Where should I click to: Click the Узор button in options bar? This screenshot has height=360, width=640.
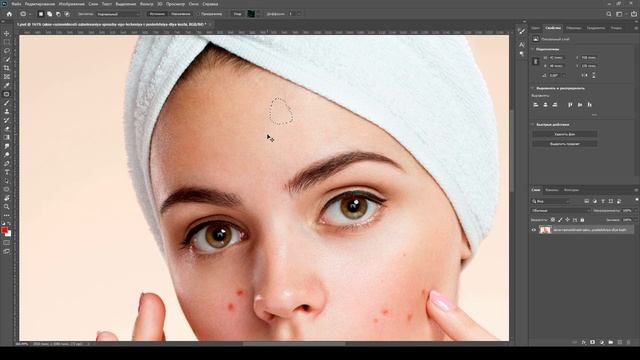[237, 14]
